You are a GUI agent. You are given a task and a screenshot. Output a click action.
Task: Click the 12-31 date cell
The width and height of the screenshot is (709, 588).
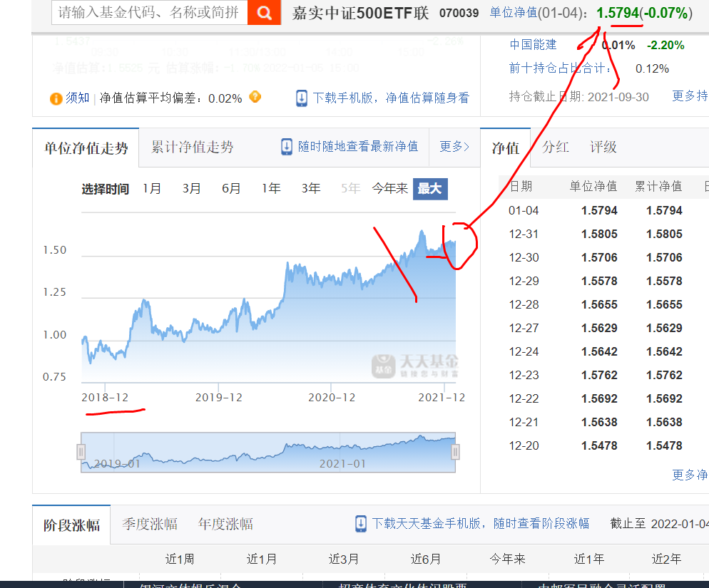(524, 234)
